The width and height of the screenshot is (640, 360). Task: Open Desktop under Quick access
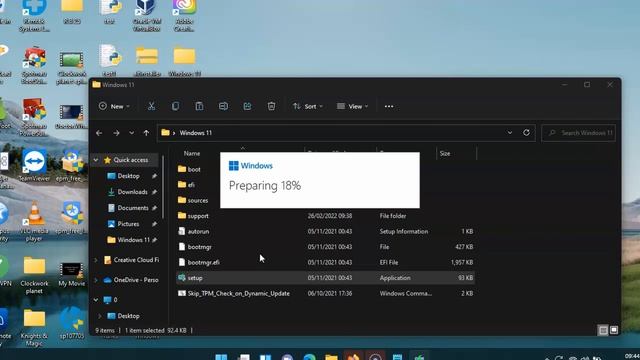[x=129, y=176]
